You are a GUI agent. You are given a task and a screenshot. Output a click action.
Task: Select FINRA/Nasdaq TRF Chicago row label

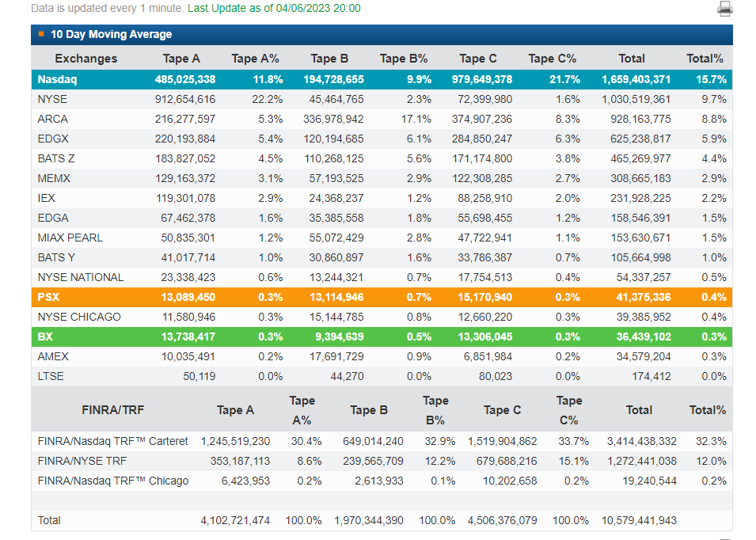112,481
